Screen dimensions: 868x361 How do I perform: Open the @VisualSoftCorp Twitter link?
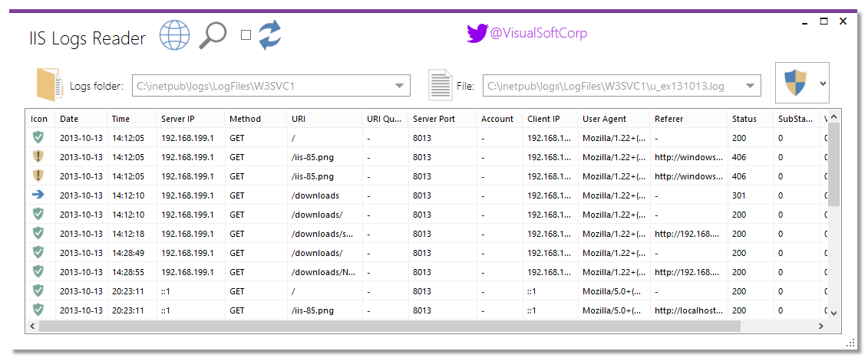pos(538,33)
